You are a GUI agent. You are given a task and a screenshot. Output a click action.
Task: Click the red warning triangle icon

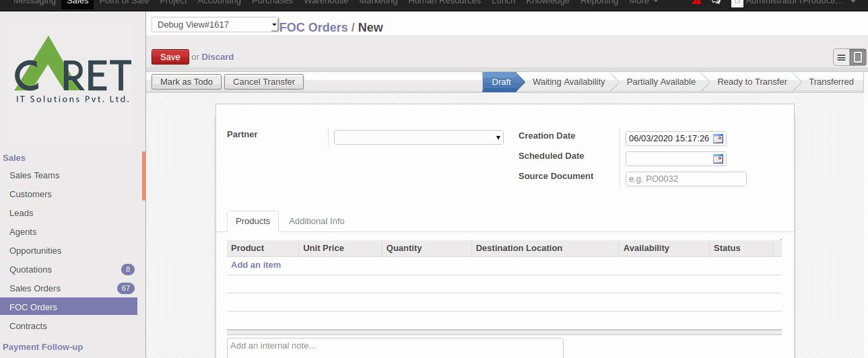pyautogui.click(x=696, y=2)
